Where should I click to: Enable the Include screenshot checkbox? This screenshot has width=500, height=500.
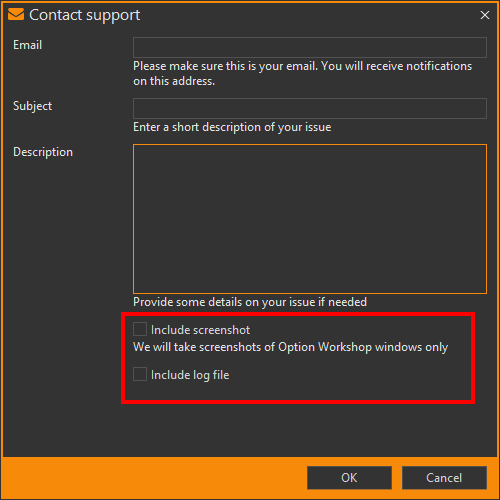click(140, 329)
